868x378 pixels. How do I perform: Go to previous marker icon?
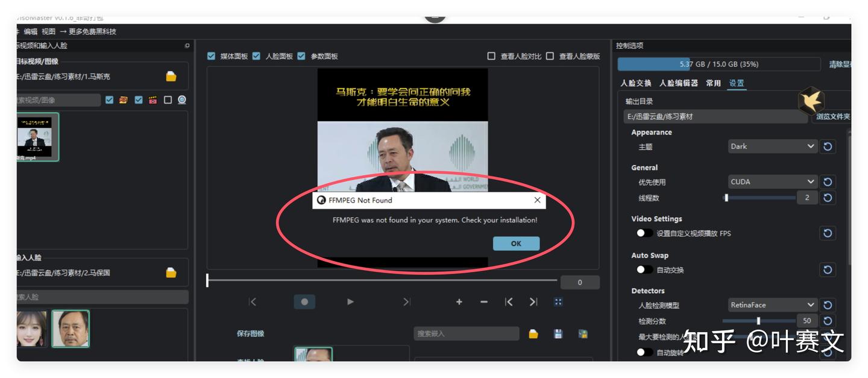click(x=509, y=302)
